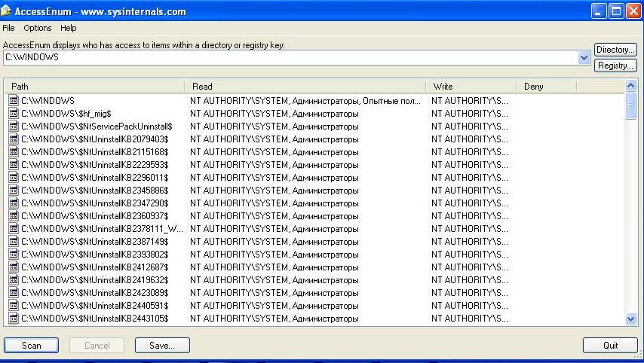Screen dimensions: 644x363
Task: Click the Registry... button
Action: tap(615, 66)
